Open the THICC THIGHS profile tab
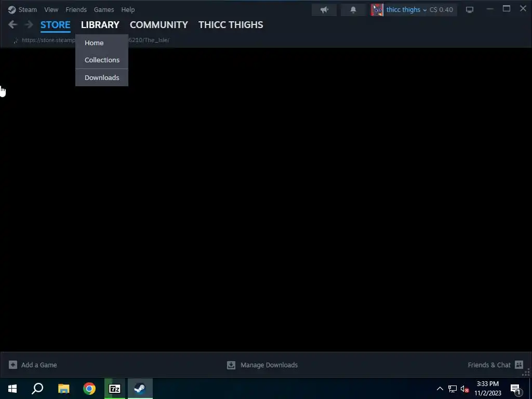The width and height of the screenshot is (532, 399). tap(231, 25)
